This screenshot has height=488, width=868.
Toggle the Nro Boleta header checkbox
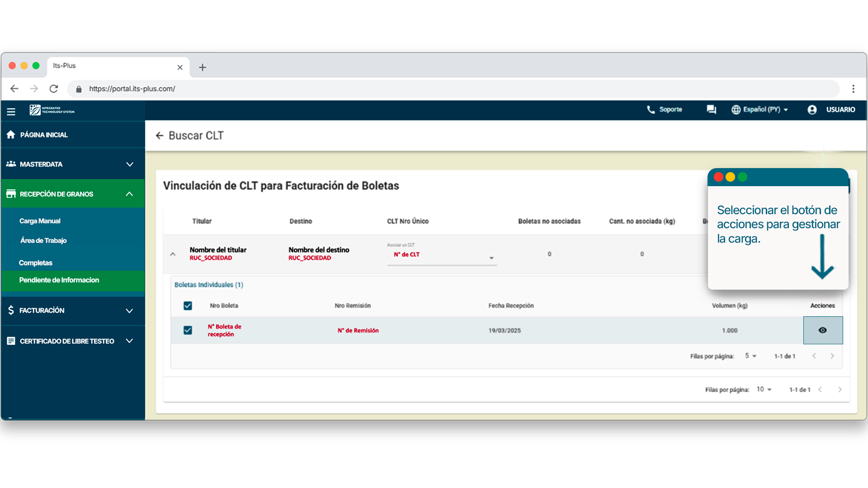[x=188, y=306]
